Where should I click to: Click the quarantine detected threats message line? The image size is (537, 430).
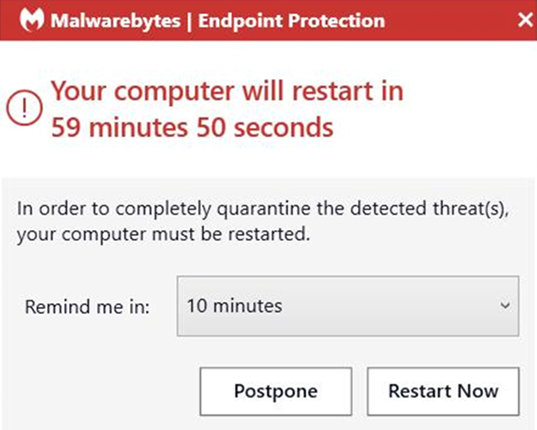(x=263, y=209)
